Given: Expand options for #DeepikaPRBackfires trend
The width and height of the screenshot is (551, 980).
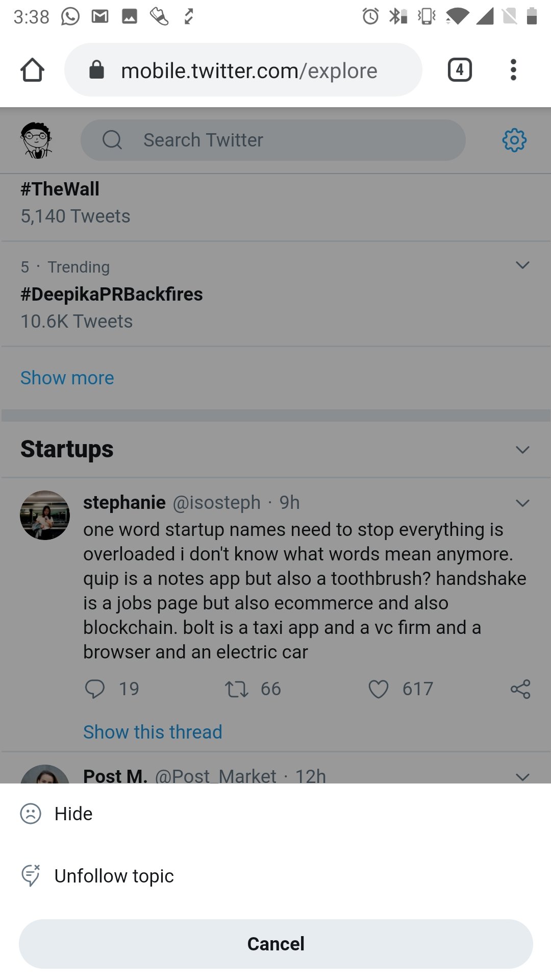Looking at the screenshot, I should pyautogui.click(x=522, y=265).
